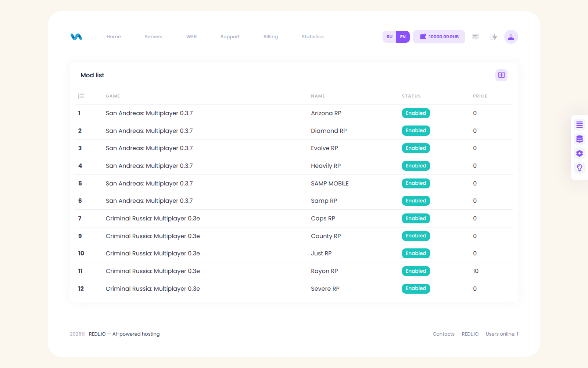Viewport: 588px width, 368px height.
Task: Open the lightbulb icon in side panel
Action: (x=580, y=168)
